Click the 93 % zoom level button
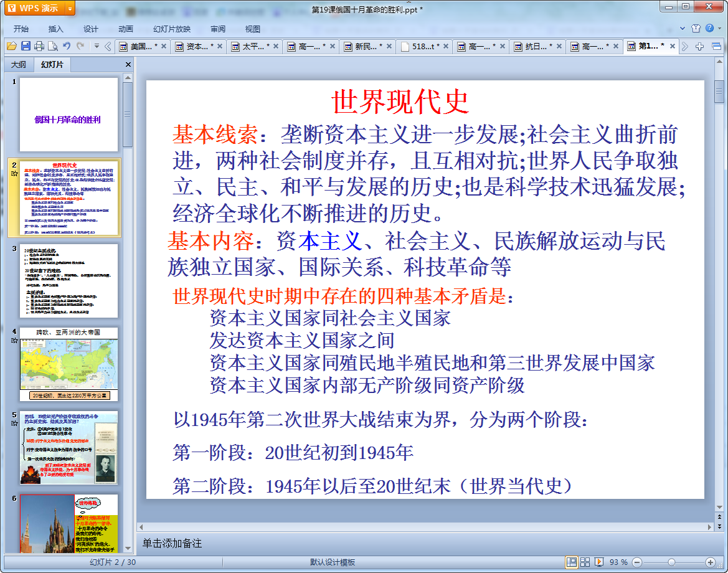The image size is (728, 573). (618, 562)
